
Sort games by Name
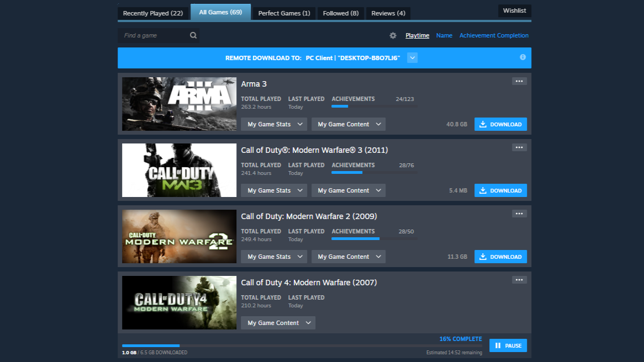pyautogui.click(x=444, y=35)
